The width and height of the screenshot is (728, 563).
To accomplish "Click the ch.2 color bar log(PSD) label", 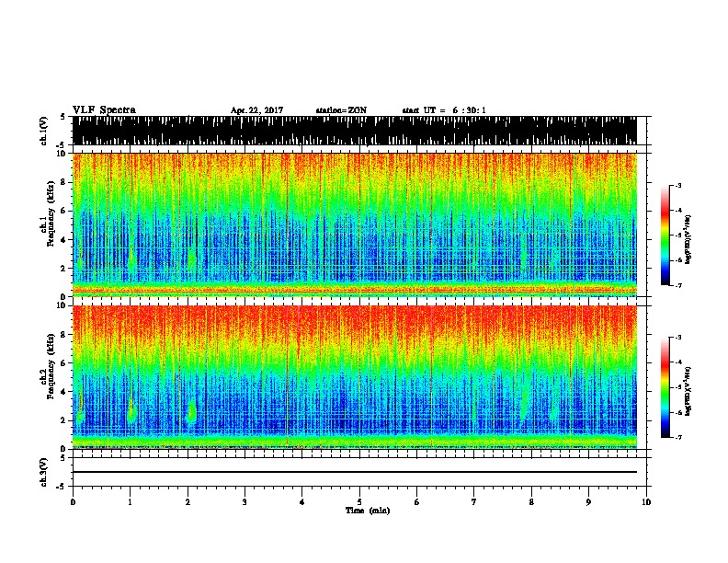I will pyautogui.click(x=688, y=391).
